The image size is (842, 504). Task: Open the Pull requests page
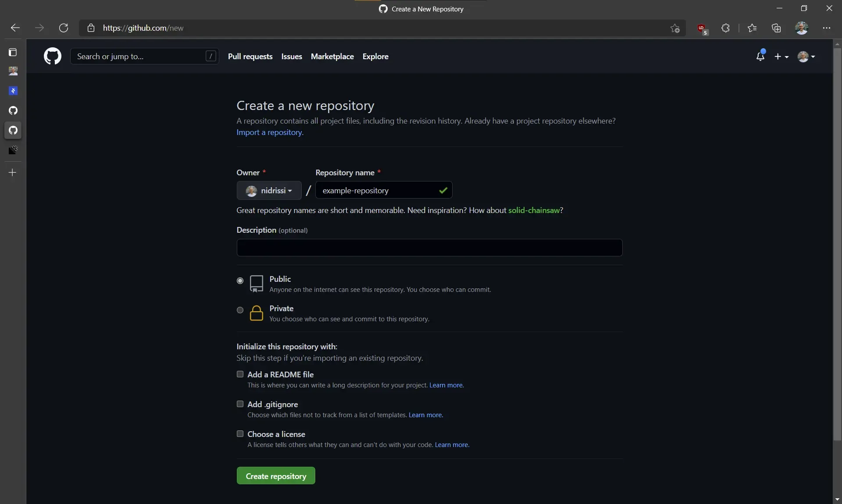(x=250, y=57)
